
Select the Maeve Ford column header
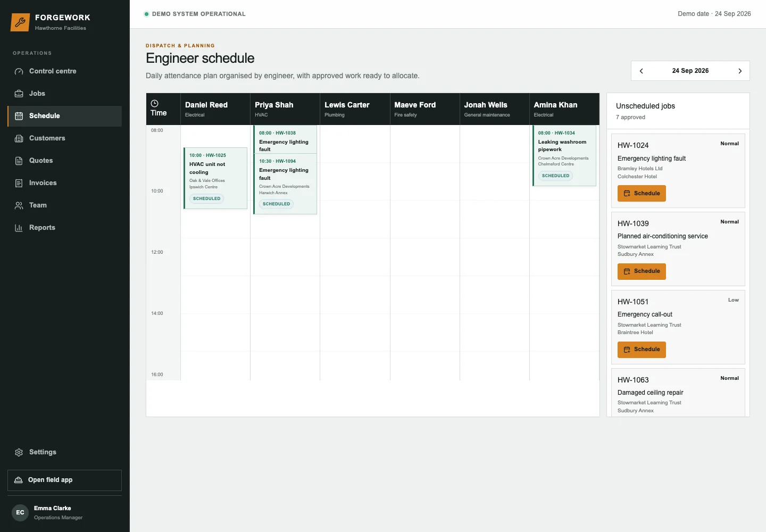(424, 109)
